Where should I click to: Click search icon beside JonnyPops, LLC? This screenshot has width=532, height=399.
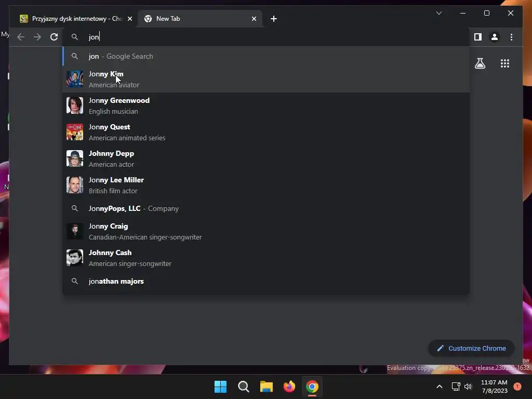(x=75, y=208)
